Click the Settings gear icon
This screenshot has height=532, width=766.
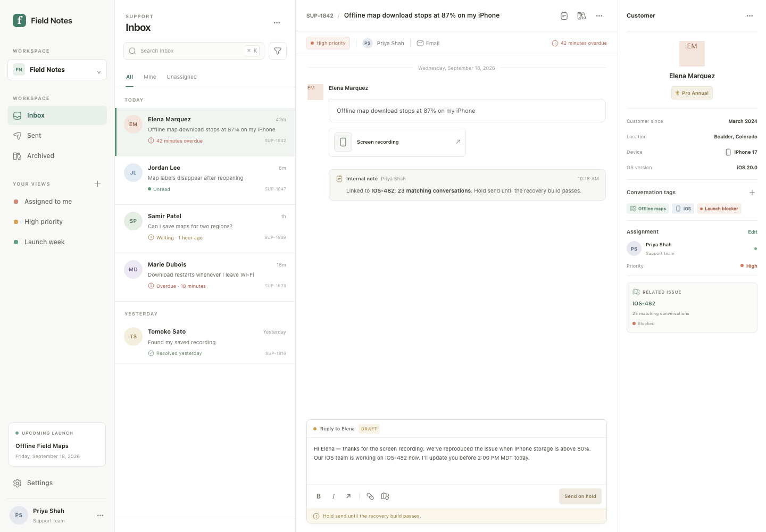pos(18,483)
